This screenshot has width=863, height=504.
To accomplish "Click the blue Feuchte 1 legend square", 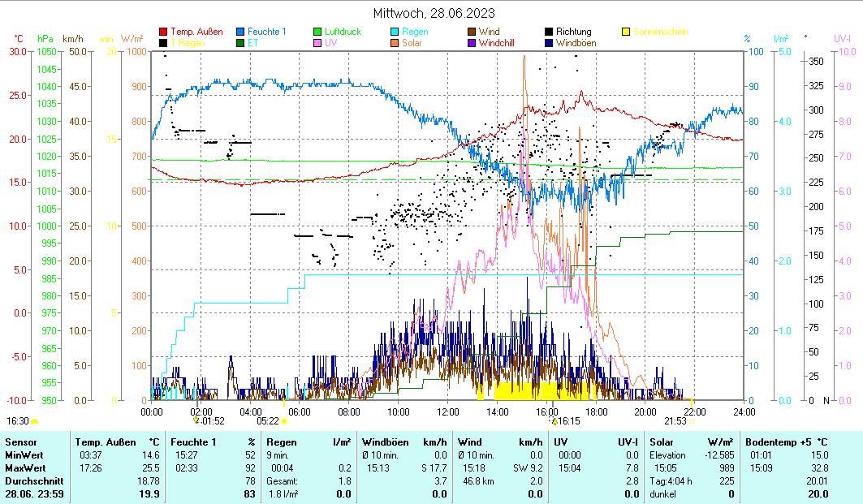I will 240,32.
